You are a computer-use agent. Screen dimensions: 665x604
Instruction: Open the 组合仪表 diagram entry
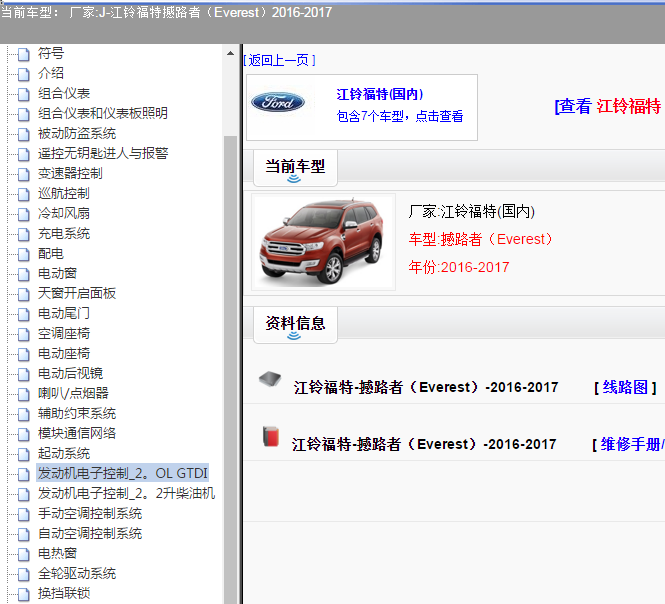64,93
